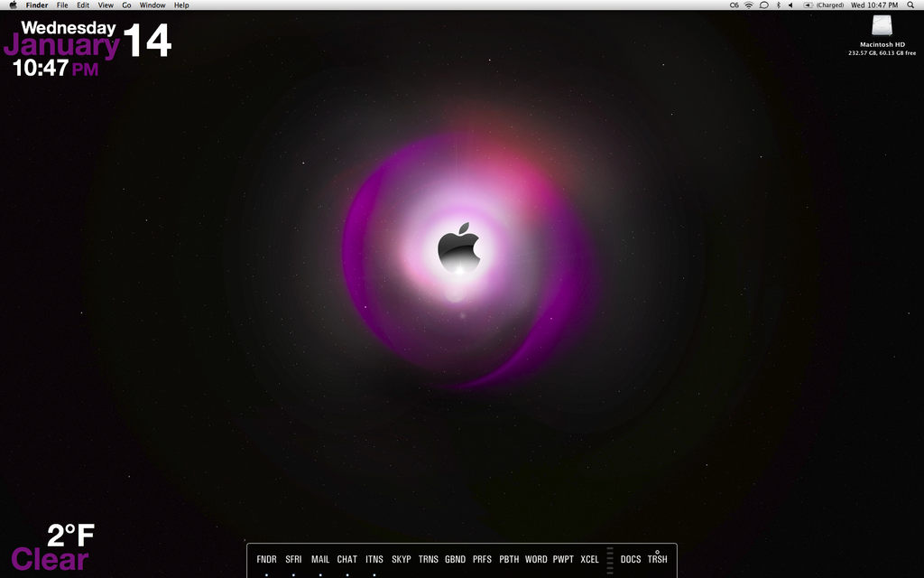Open the CHAT dock item
This screenshot has height=578, width=924.
tap(347, 559)
